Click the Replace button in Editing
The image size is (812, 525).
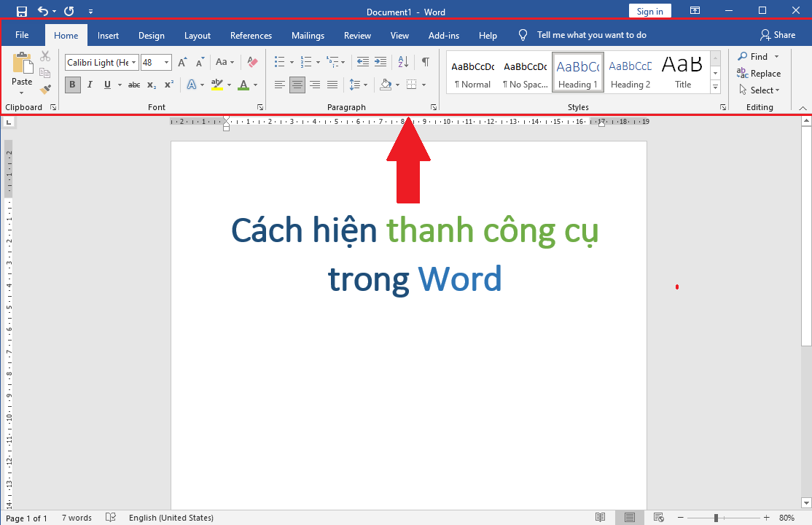coord(759,74)
